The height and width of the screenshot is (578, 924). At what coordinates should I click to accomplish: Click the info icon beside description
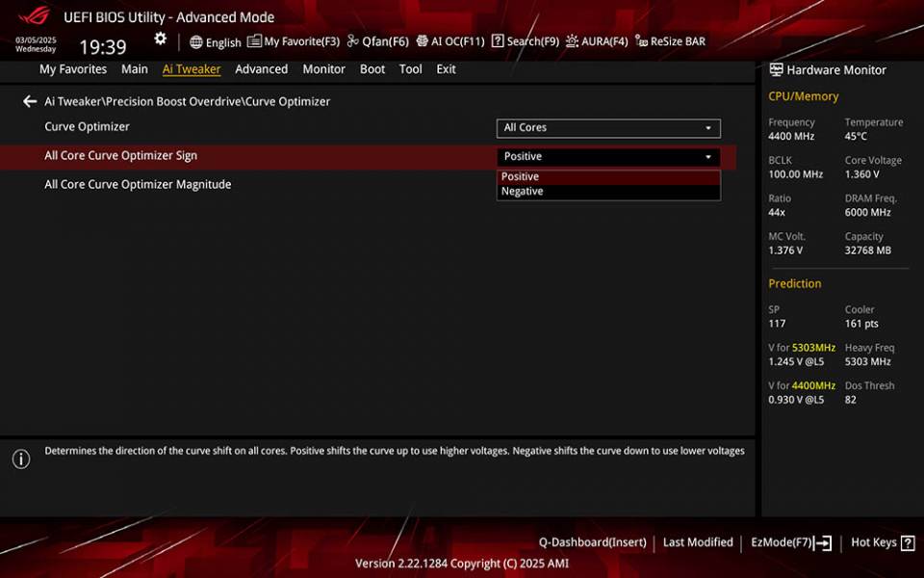[x=21, y=459]
